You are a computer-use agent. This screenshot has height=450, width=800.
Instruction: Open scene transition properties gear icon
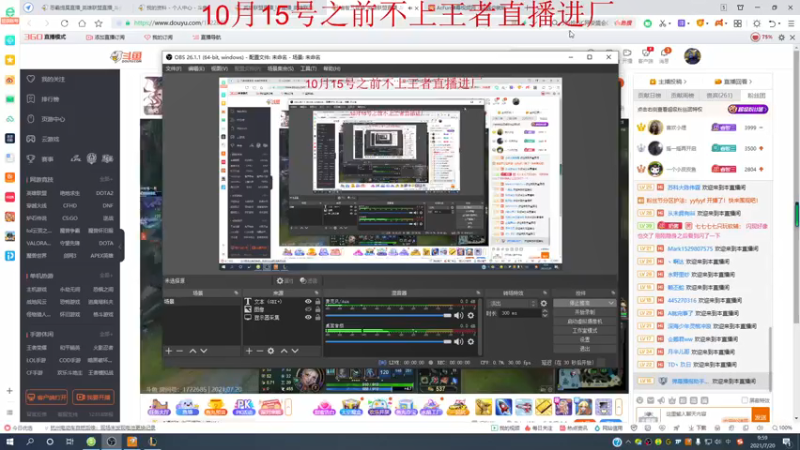pyautogui.click(x=544, y=303)
